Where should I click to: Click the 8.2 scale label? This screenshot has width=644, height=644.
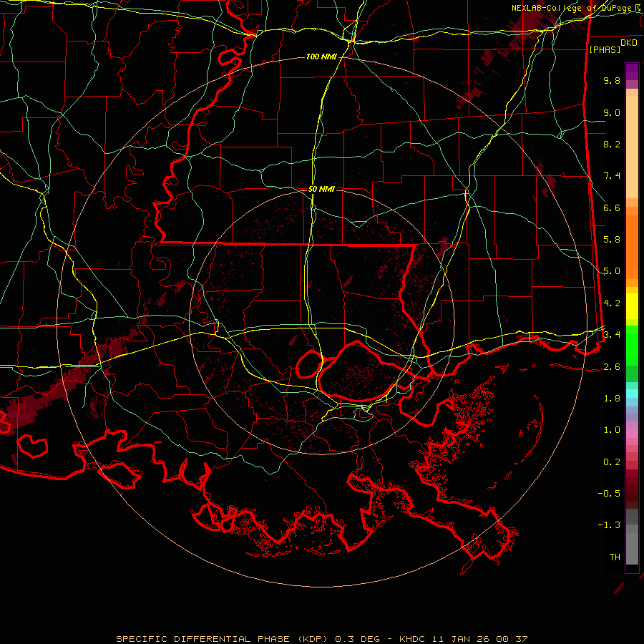coord(612,144)
